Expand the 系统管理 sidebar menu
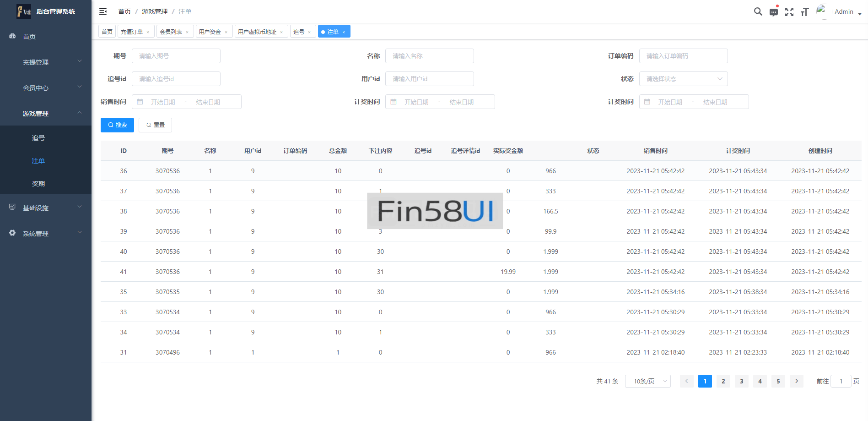The width and height of the screenshot is (868, 421). coord(46,233)
